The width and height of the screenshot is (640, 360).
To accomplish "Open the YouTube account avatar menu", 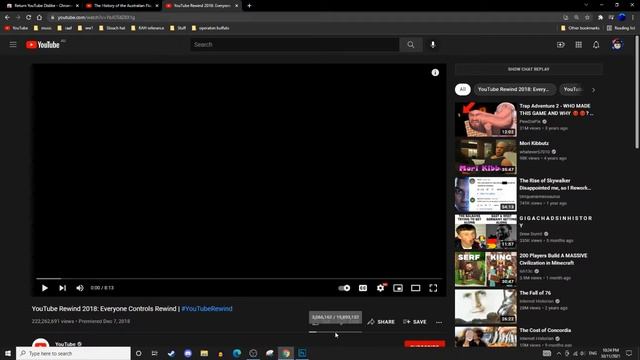I will tap(617, 44).
